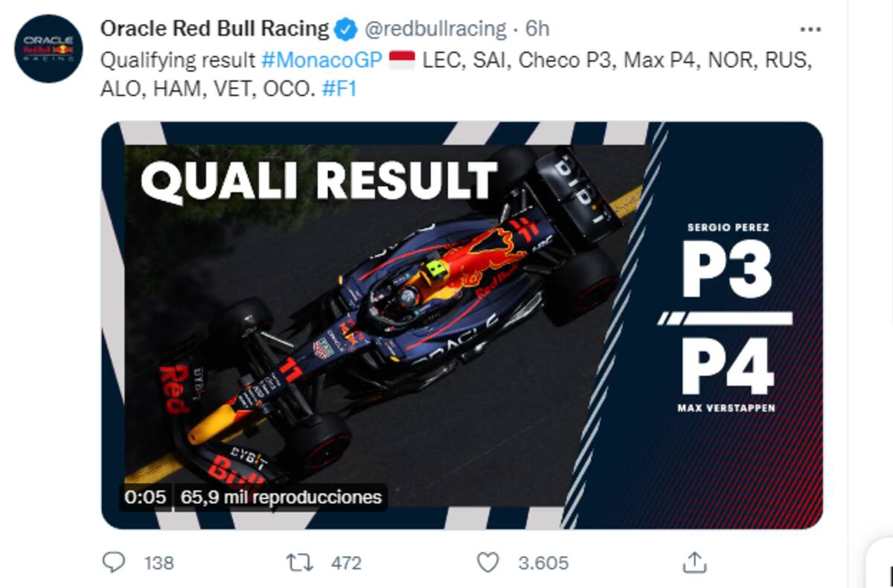Open the 6h tweet timestamp

(537, 29)
